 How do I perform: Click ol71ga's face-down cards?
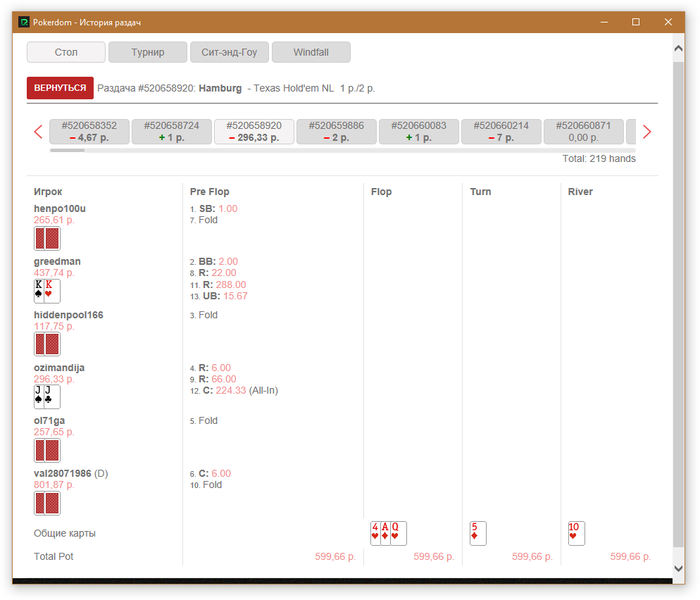[47, 450]
